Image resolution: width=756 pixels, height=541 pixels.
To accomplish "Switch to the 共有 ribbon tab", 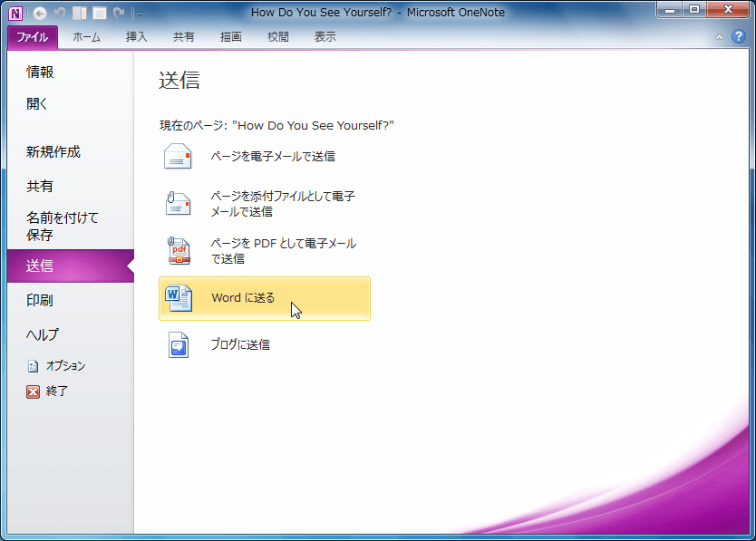I will tap(184, 37).
